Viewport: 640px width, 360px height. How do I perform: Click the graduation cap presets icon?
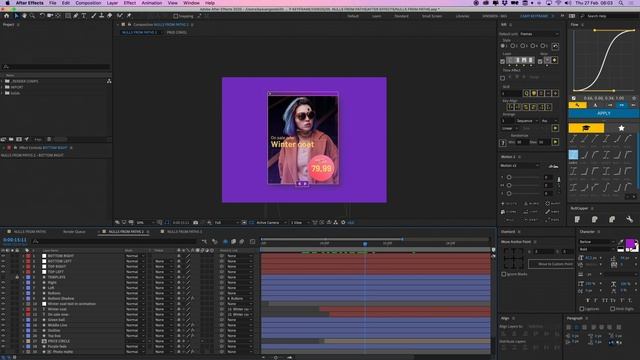click(x=586, y=128)
